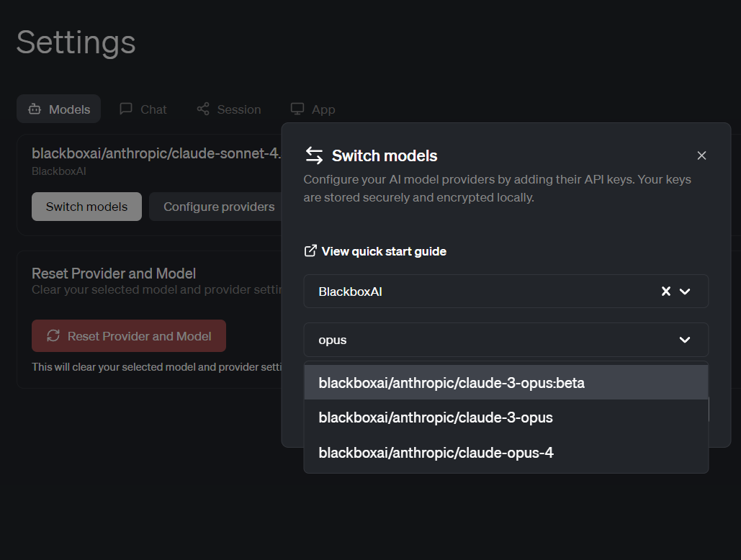The image size is (741, 560).
Task: Click the robot icon in Models tab
Action: [35, 109]
